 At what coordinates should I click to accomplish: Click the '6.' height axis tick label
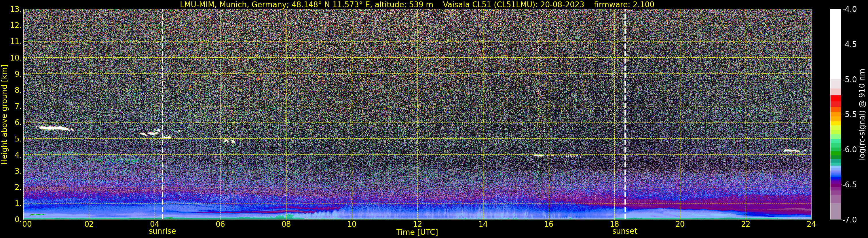click(x=18, y=123)
